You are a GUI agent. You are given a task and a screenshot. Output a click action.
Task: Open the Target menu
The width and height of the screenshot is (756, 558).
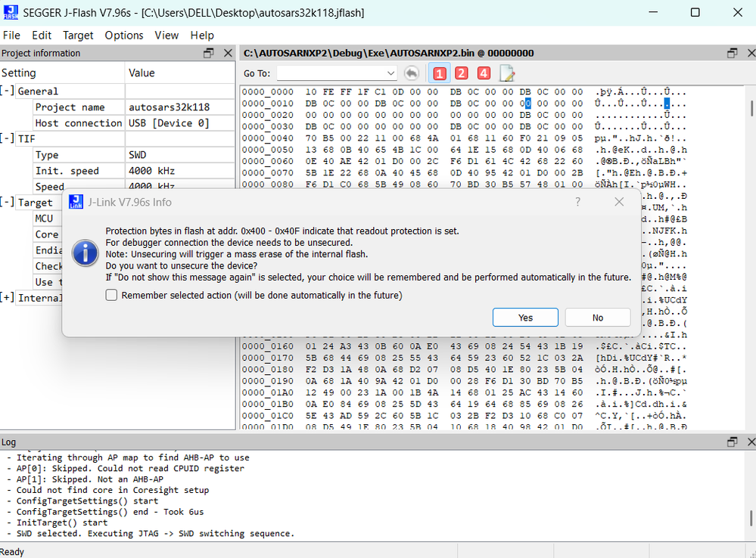coord(78,36)
